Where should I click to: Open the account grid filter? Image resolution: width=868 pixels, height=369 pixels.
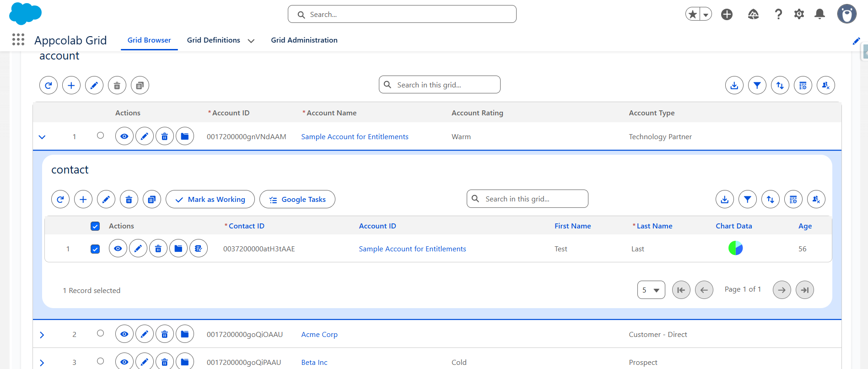click(757, 85)
